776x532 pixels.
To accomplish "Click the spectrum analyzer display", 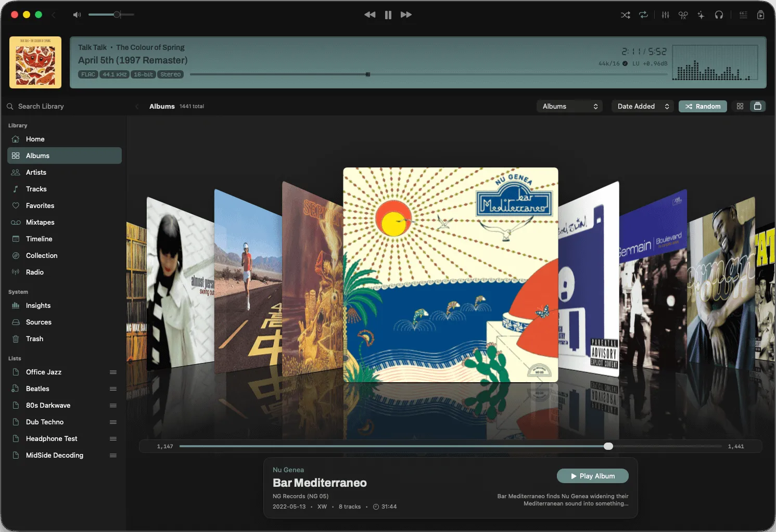I will 715,62.
